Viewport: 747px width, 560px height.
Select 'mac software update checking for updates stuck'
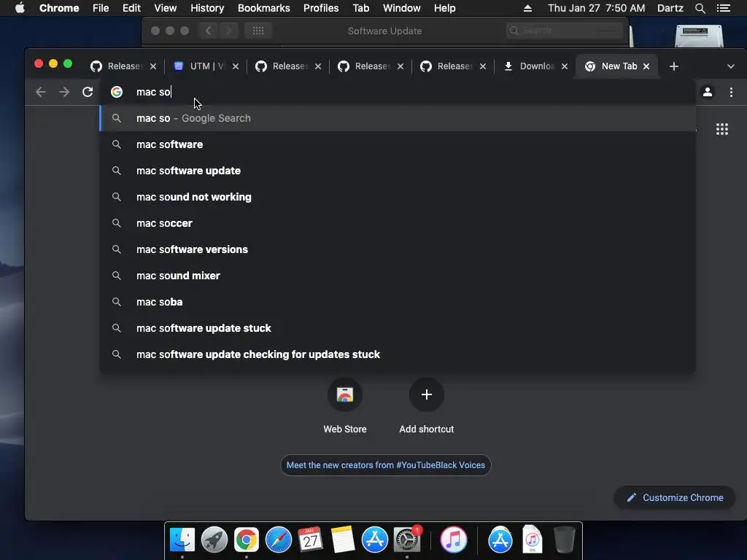(x=398, y=354)
